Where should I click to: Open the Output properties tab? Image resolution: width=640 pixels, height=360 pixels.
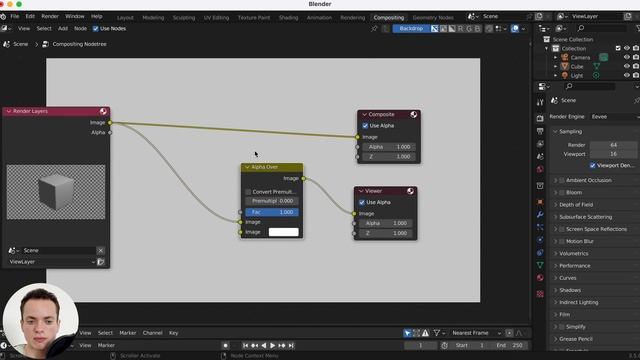540,131
